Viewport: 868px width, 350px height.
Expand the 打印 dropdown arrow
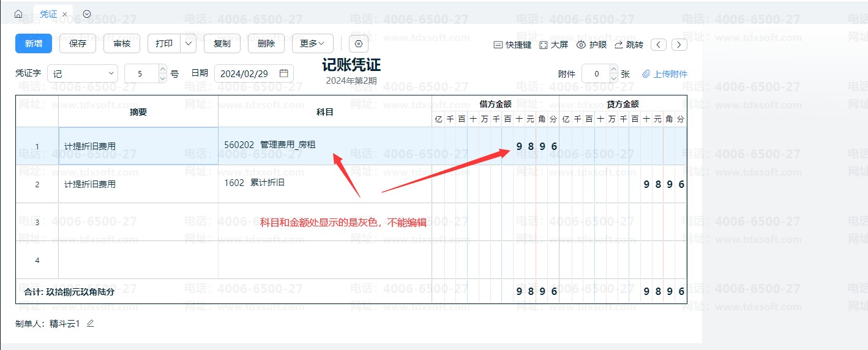[x=189, y=43]
